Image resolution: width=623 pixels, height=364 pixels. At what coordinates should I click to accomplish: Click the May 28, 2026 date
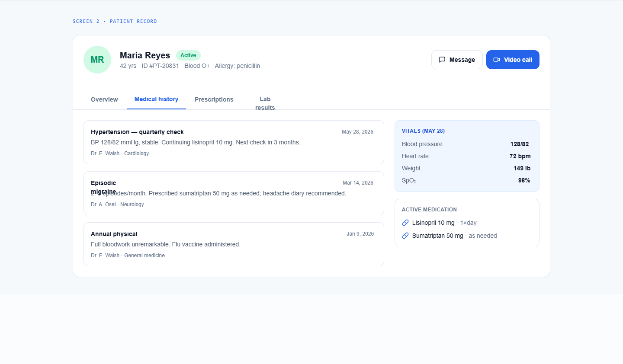[357, 132]
